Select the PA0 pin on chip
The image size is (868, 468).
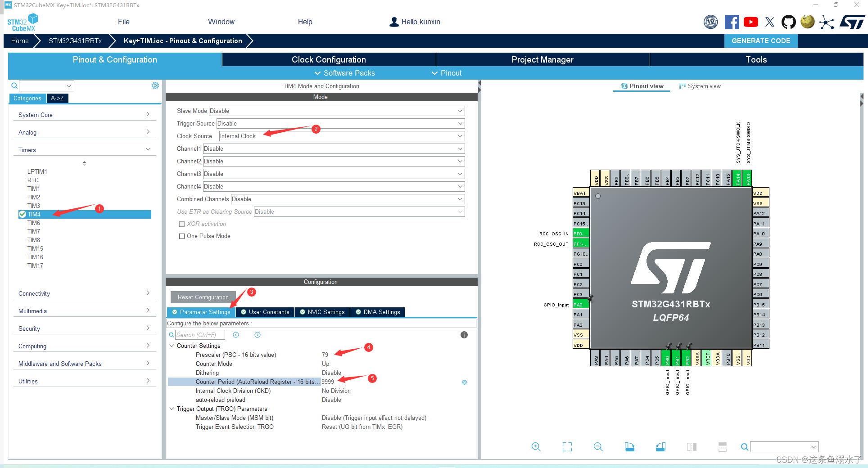point(581,304)
